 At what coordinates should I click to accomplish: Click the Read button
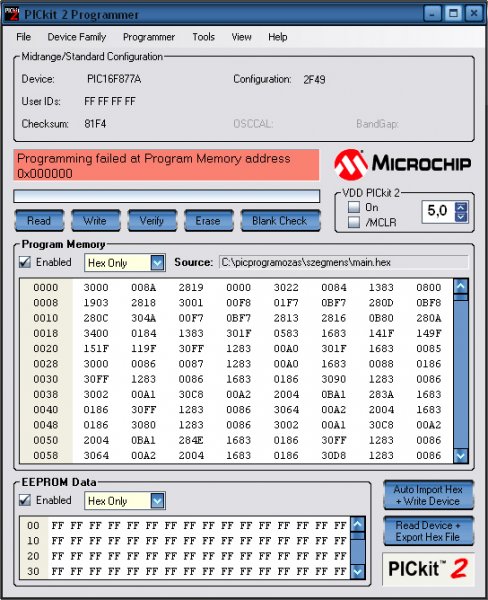[x=39, y=221]
